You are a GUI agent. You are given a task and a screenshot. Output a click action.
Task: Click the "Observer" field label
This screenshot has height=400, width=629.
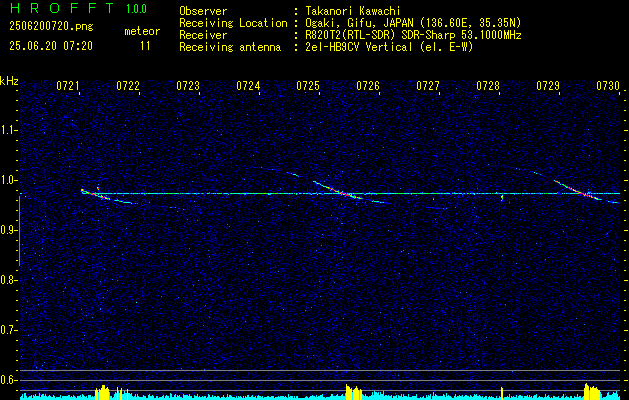pos(203,12)
